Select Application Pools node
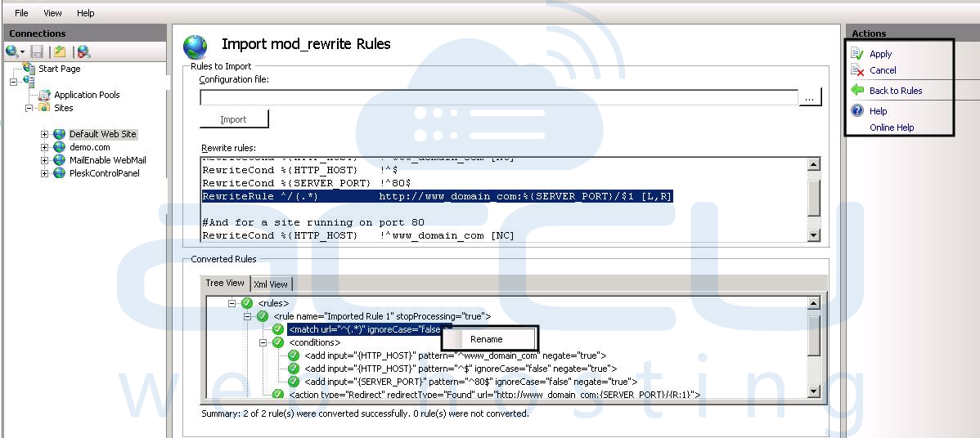Viewport: 980px width, 438px height. 87,95
